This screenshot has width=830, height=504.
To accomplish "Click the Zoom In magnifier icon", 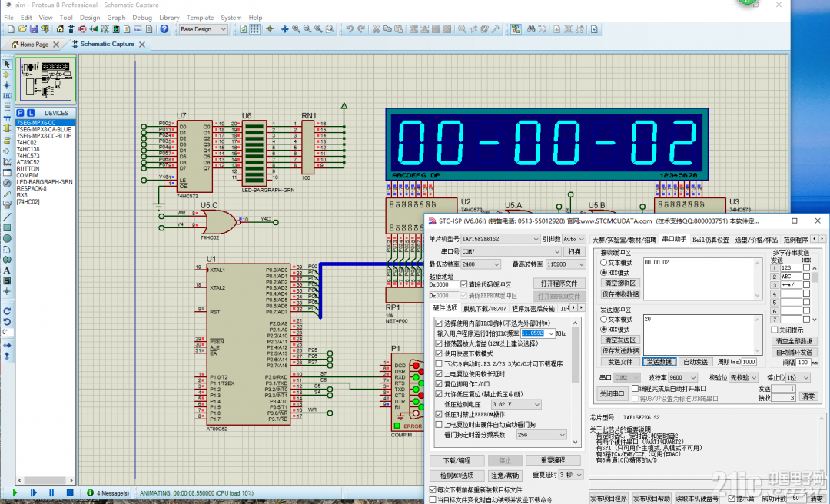I will [296, 29].
